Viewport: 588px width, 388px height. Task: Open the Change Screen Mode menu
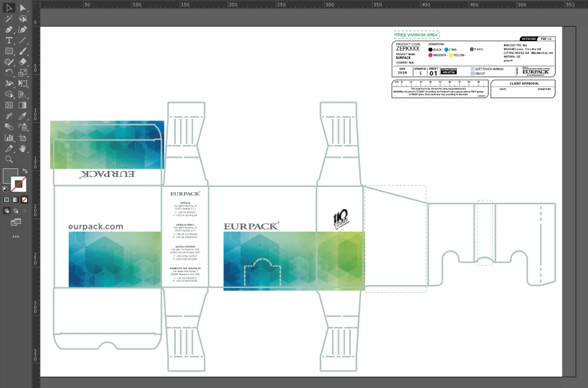click(x=16, y=222)
